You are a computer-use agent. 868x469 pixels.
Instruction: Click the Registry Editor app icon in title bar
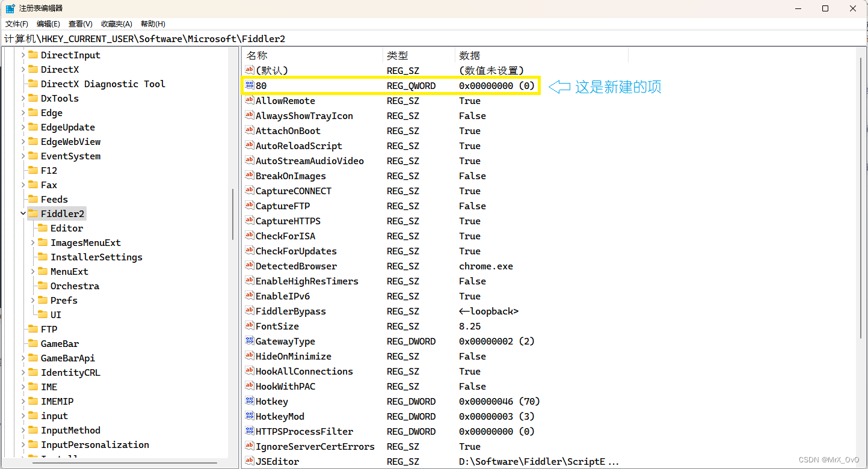click(x=10, y=8)
